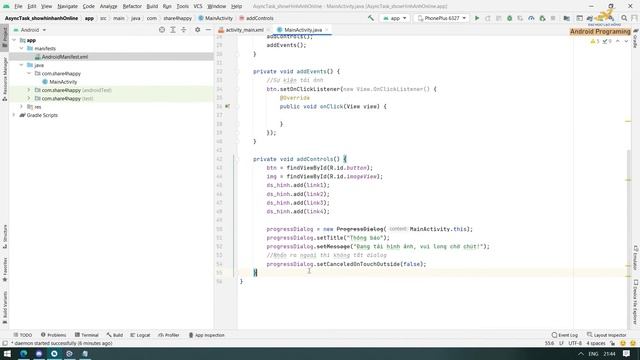Start debugging with the green bug icon
The height and width of the screenshot is (360, 640).
509,18
